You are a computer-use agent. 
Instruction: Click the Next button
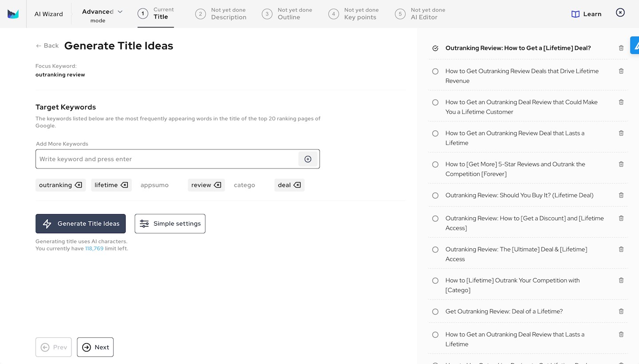coord(95,347)
